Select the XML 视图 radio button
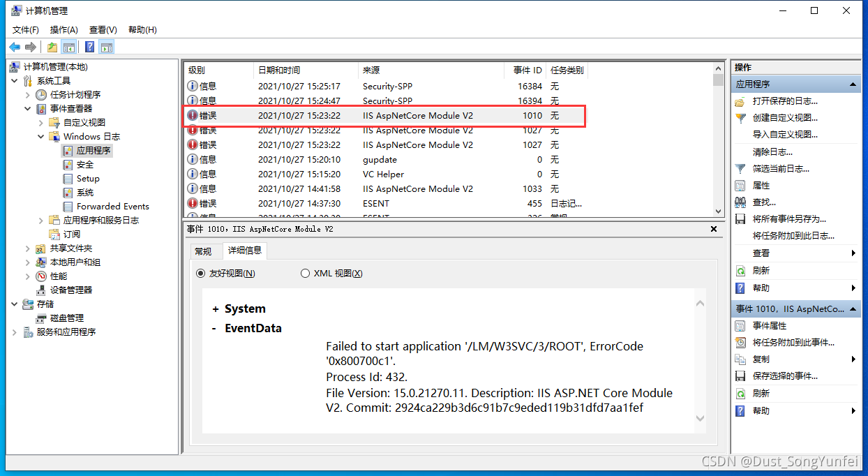Image resolution: width=868 pixels, height=476 pixels. point(305,274)
